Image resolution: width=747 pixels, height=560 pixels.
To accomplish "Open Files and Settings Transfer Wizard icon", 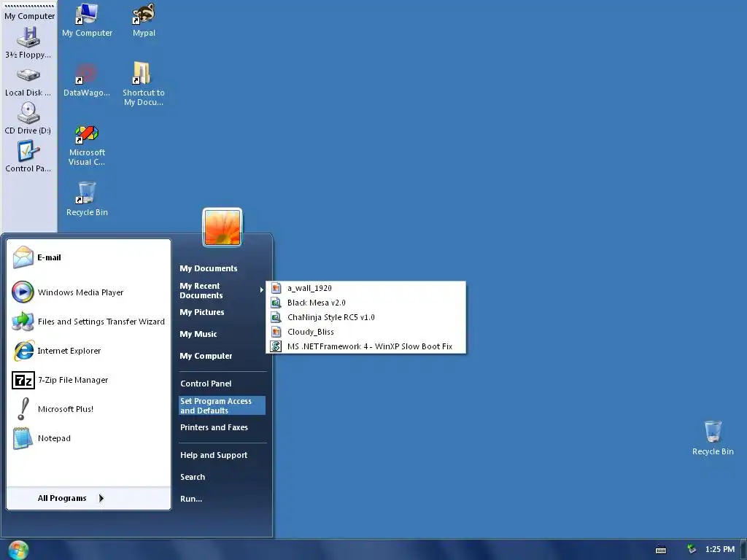I will pyautogui.click(x=23, y=322).
